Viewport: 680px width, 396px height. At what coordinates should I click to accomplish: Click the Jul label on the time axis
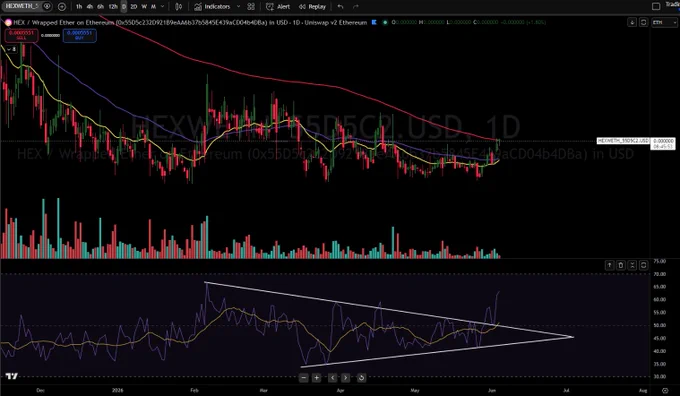coord(566,390)
